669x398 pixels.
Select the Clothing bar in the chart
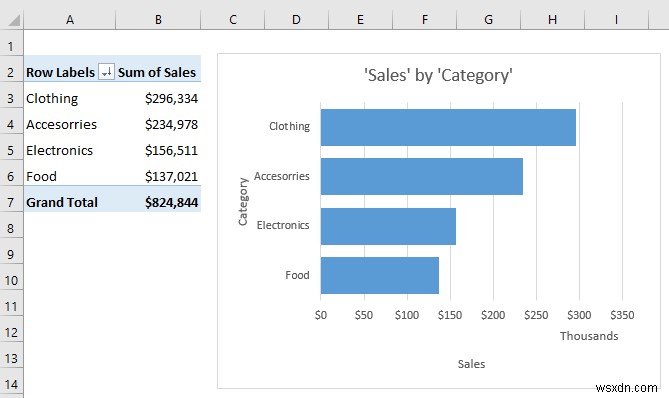click(x=448, y=127)
